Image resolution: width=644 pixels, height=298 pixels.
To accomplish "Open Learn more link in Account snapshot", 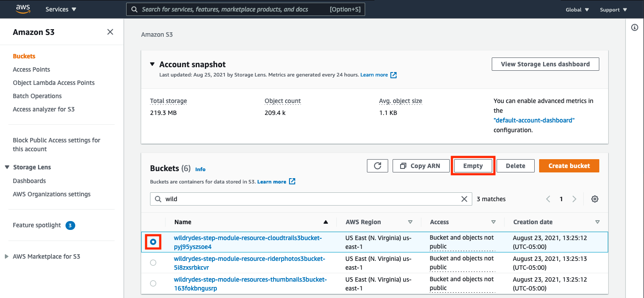I will point(374,75).
